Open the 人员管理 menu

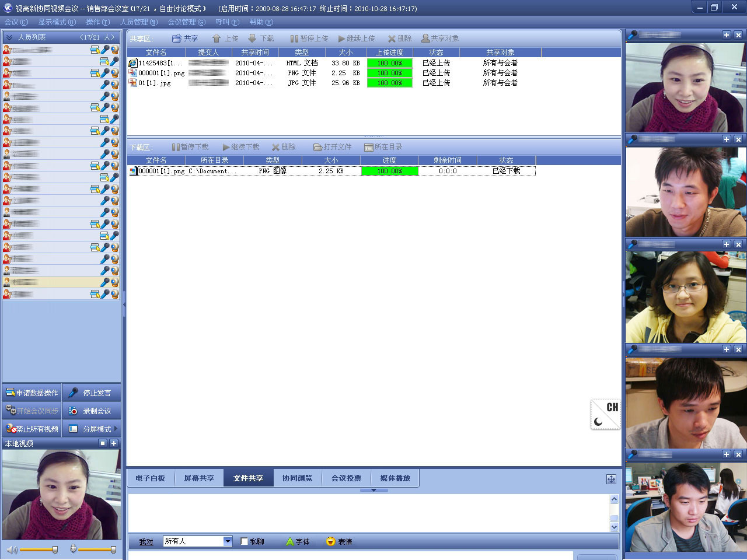click(139, 22)
